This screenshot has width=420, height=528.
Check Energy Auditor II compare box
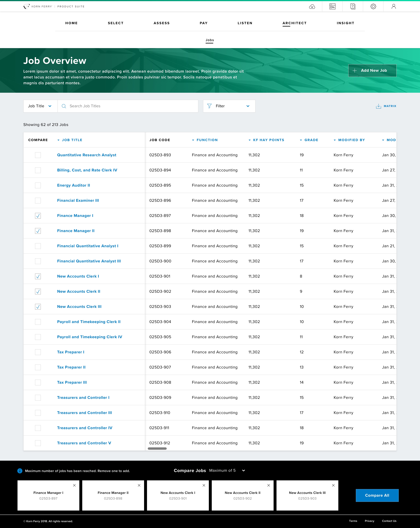pos(38,185)
